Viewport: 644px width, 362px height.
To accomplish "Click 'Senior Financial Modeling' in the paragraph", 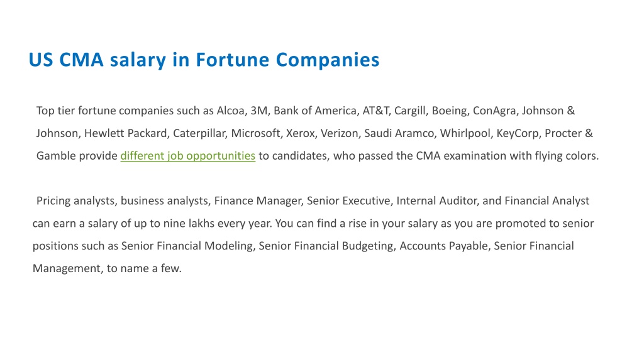I will pyautogui.click(x=187, y=246).
